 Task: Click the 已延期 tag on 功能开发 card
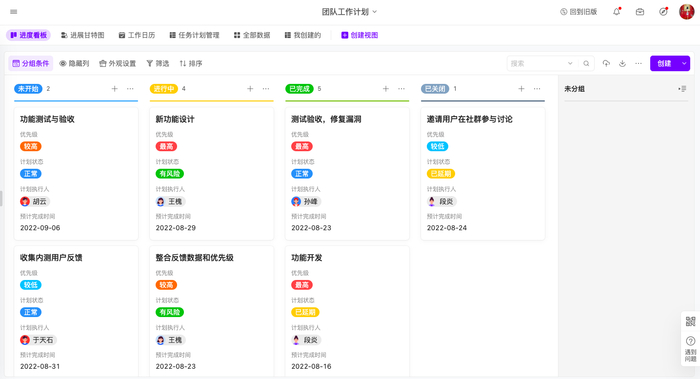click(x=305, y=312)
